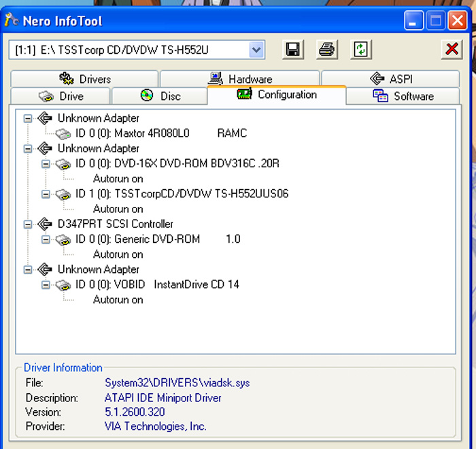Image resolution: width=476 pixels, height=449 pixels.
Task: Close the Nero InfoTool window from title bar
Action: click(458, 20)
